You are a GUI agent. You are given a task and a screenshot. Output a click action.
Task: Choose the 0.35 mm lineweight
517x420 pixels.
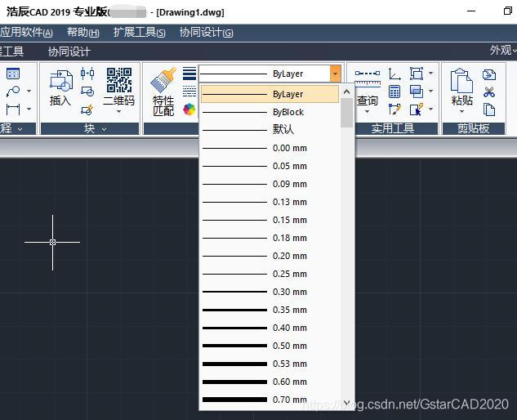tap(270, 310)
